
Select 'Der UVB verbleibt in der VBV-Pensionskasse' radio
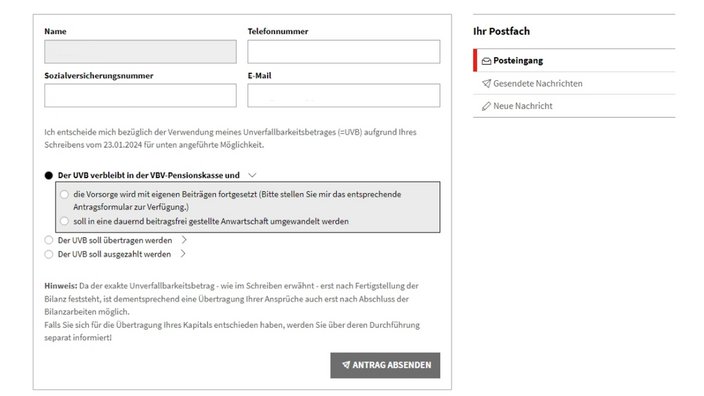[48, 176]
